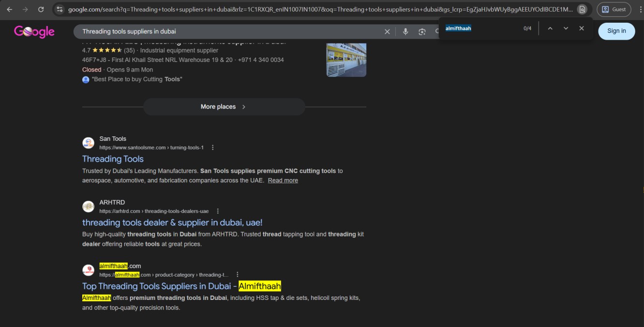Open Google Lens image search icon

pos(422,31)
